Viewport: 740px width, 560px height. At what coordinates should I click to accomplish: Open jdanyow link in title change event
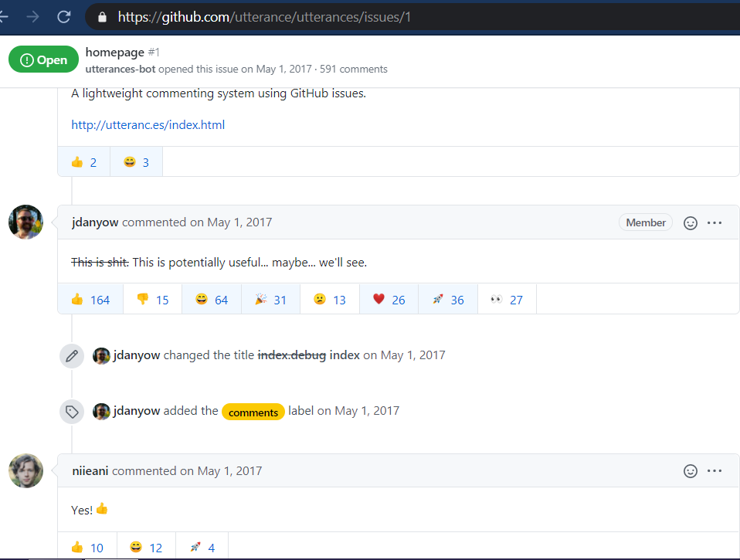(137, 355)
